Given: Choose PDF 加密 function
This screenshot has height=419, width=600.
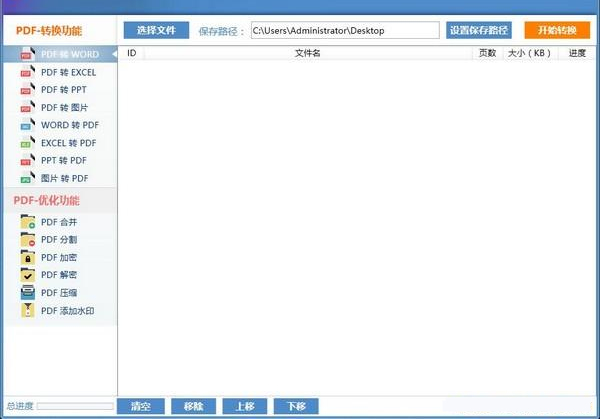Looking at the screenshot, I should pyautogui.click(x=60, y=257).
